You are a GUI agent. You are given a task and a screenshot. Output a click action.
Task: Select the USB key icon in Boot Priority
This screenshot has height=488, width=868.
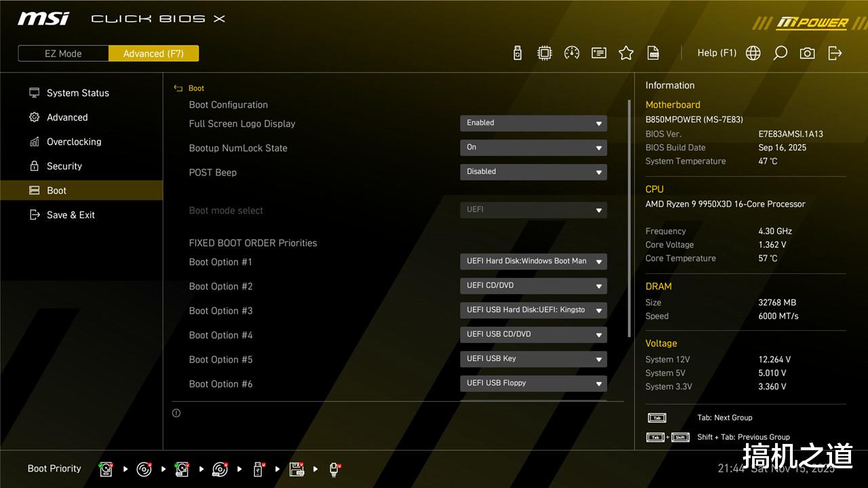coord(258,468)
